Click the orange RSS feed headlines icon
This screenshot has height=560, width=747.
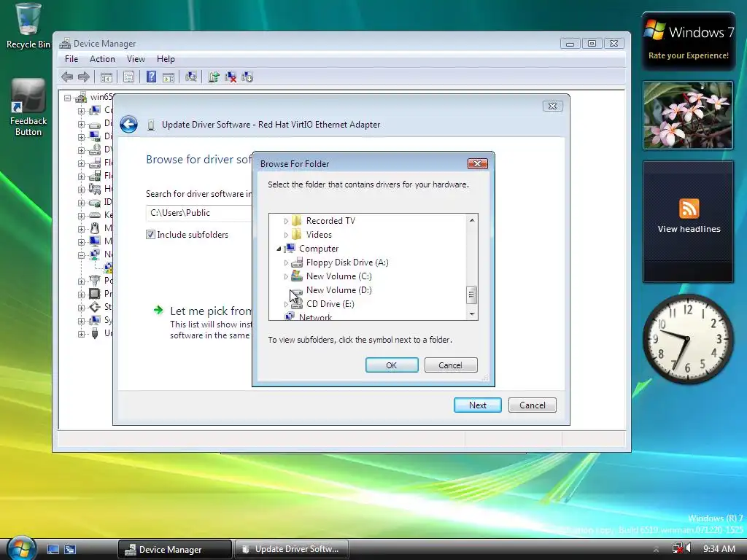689,209
